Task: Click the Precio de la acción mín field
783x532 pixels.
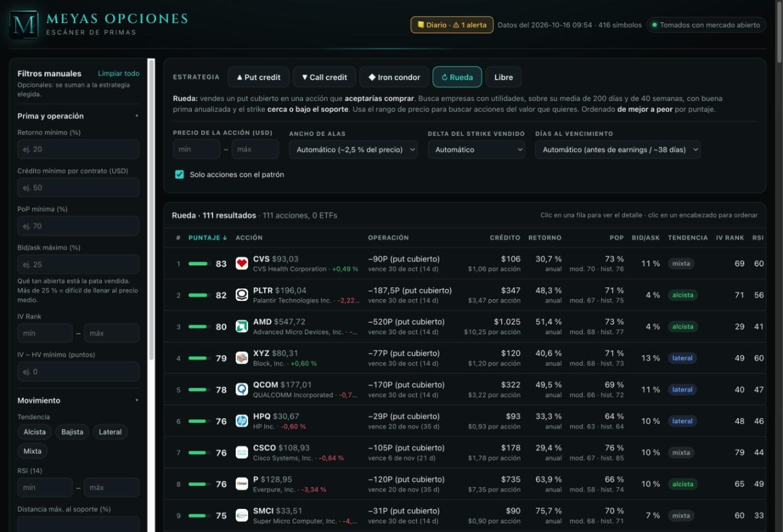Action: (x=196, y=150)
